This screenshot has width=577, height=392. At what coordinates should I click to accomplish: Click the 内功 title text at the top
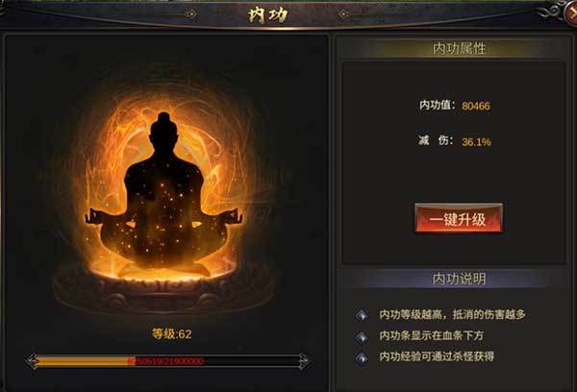[x=268, y=15]
